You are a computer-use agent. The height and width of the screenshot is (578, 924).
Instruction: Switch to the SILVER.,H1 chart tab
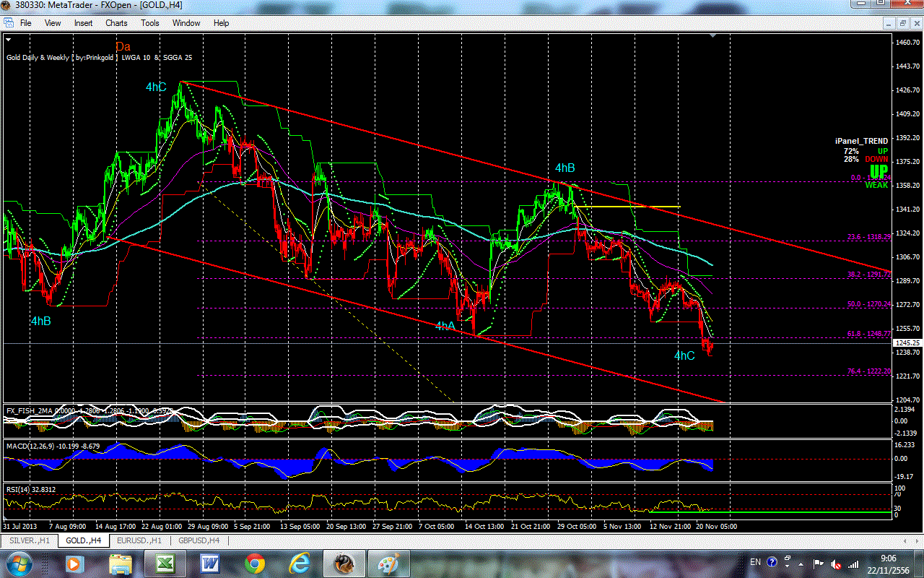[30, 540]
